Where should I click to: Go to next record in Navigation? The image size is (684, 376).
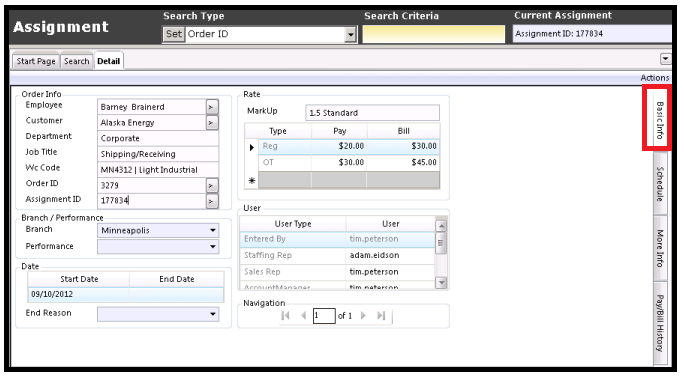[363, 315]
